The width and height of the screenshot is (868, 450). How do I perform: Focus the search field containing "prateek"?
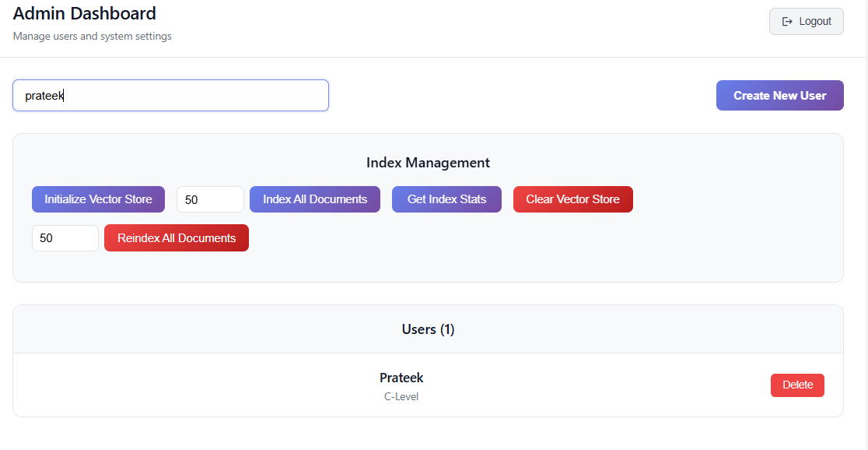[170, 95]
